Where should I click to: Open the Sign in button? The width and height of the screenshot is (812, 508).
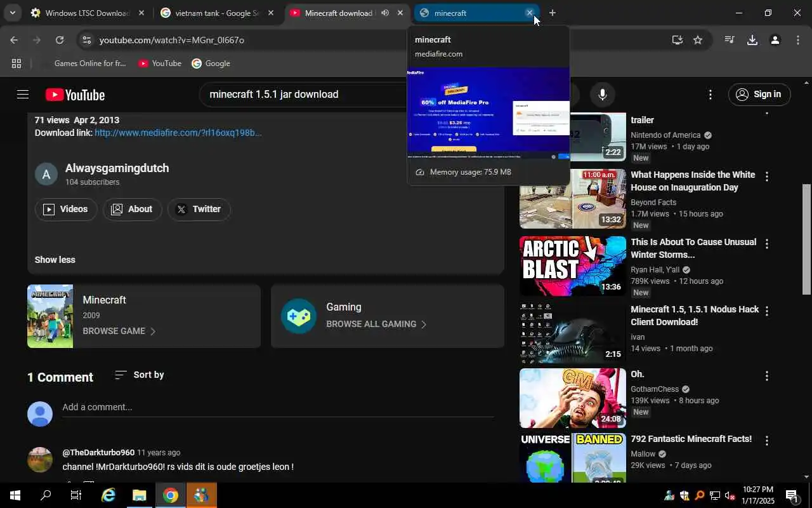759,95
